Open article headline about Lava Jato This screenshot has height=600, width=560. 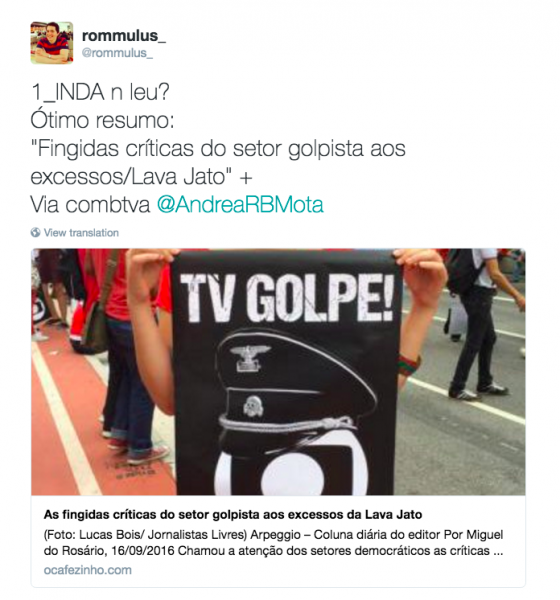point(233,514)
